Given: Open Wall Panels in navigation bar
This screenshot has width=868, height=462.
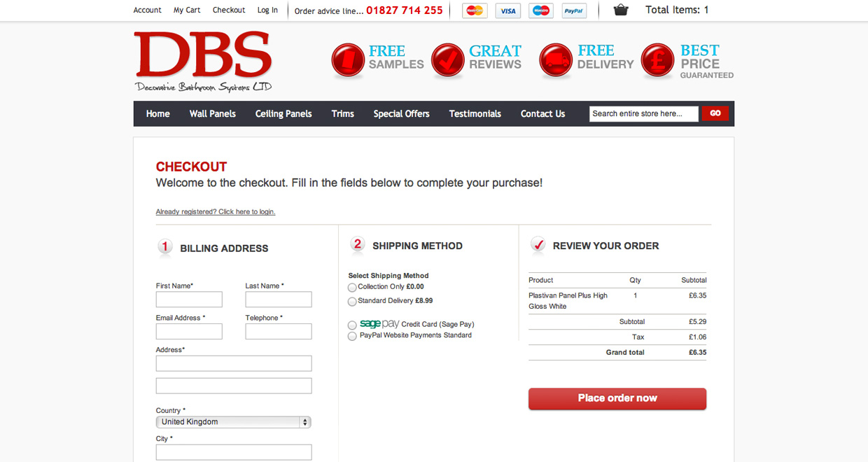Looking at the screenshot, I should click(x=212, y=113).
